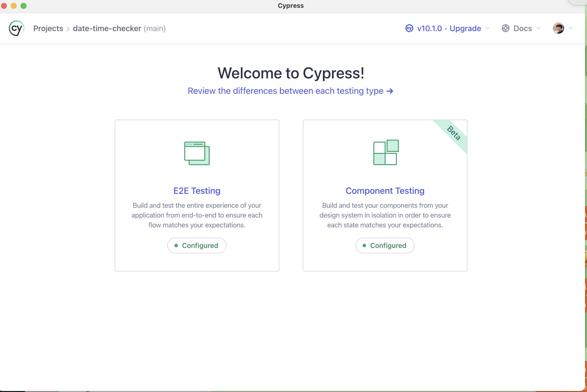
Task: Click the Component Testing blocks icon
Action: [386, 152]
